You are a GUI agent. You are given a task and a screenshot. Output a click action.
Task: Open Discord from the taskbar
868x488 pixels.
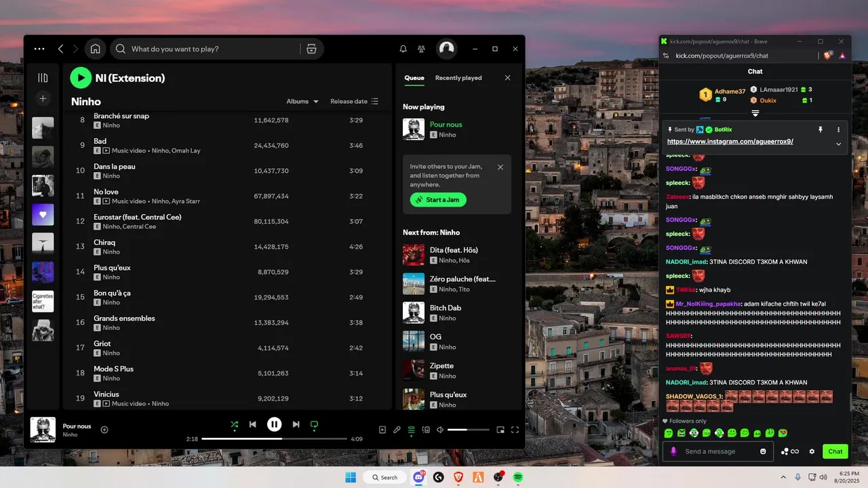click(419, 477)
